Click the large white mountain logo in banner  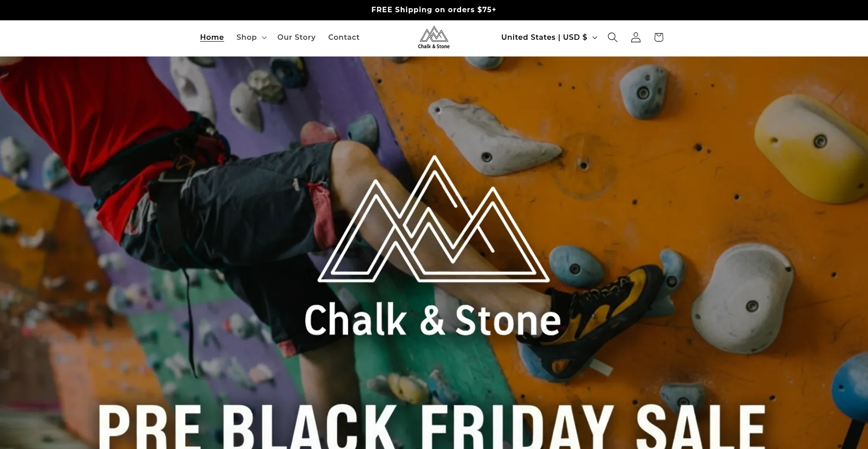pyautogui.click(x=434, y=219)
